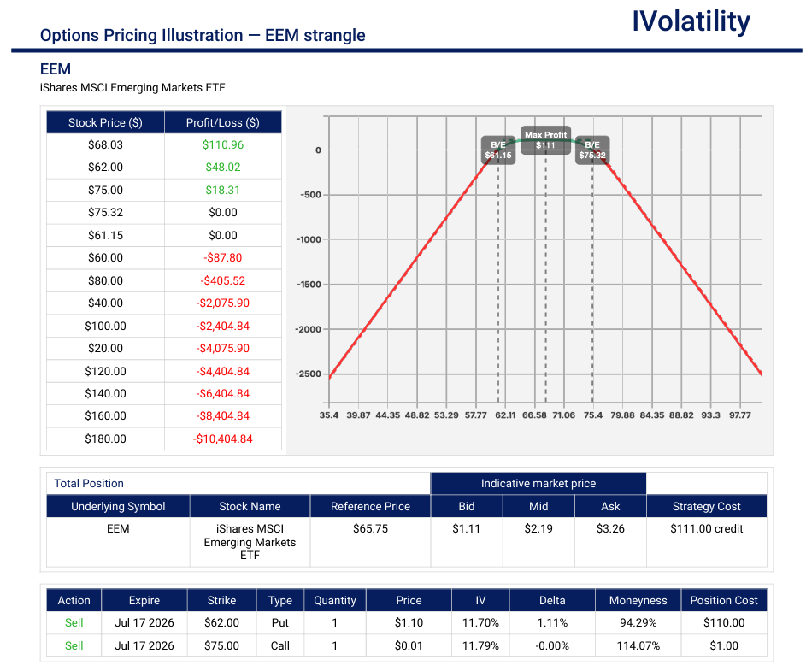Select the $65.75 reference price

[370, 528]
